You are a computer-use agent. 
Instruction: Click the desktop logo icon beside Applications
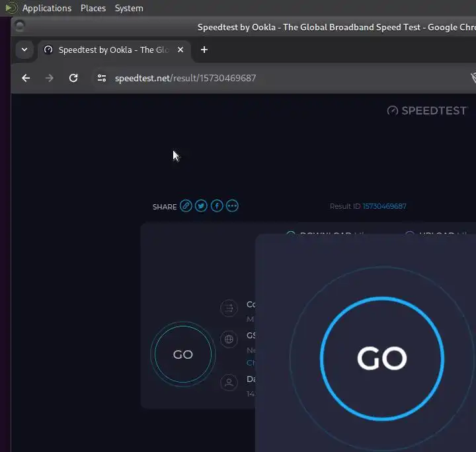[x=11, y=8]
